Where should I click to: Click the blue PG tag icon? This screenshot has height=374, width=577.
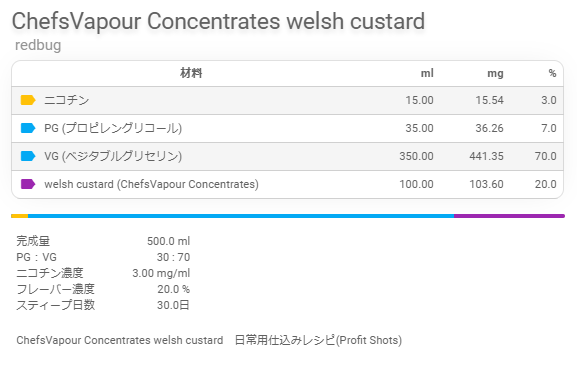point(28,128)
